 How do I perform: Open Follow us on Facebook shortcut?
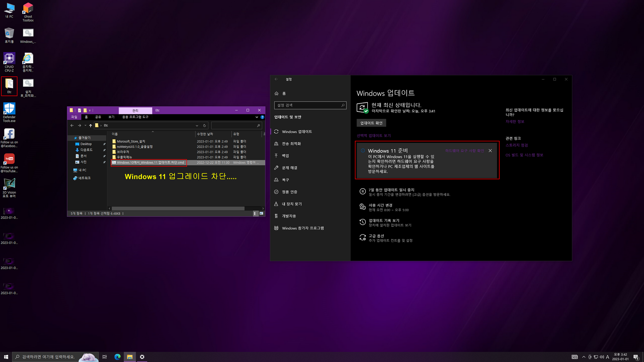click(x=9, y=138)
